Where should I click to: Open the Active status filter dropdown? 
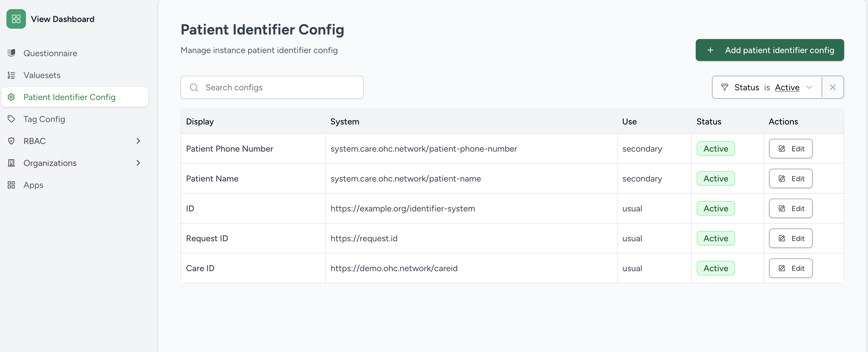810,87
